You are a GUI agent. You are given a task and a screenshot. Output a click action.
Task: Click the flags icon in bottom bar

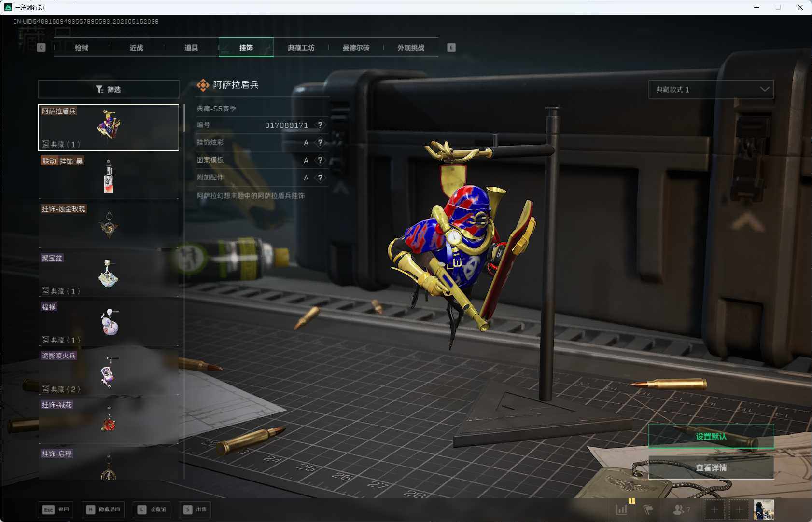pyautogui.click(x=648, y=509)
